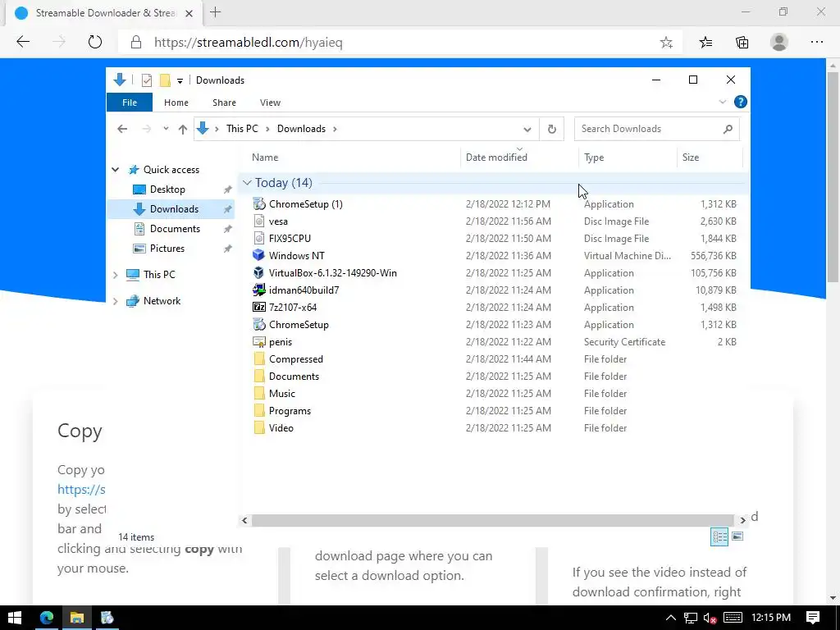Click the security certificate file icon
840x630 pixels.
coord(259,342)
